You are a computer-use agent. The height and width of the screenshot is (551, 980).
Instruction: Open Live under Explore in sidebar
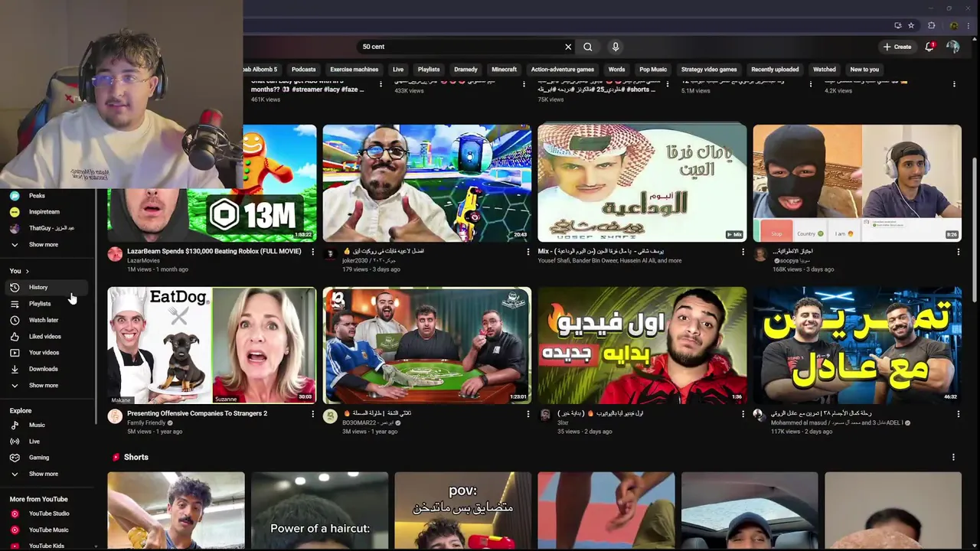tap(47, 442)
